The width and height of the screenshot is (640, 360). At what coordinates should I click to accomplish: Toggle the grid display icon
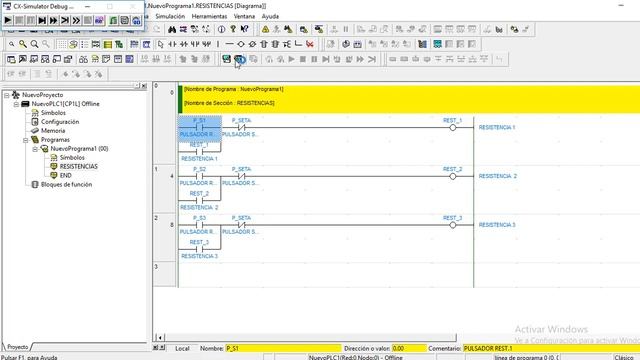(x=62, y=44)
